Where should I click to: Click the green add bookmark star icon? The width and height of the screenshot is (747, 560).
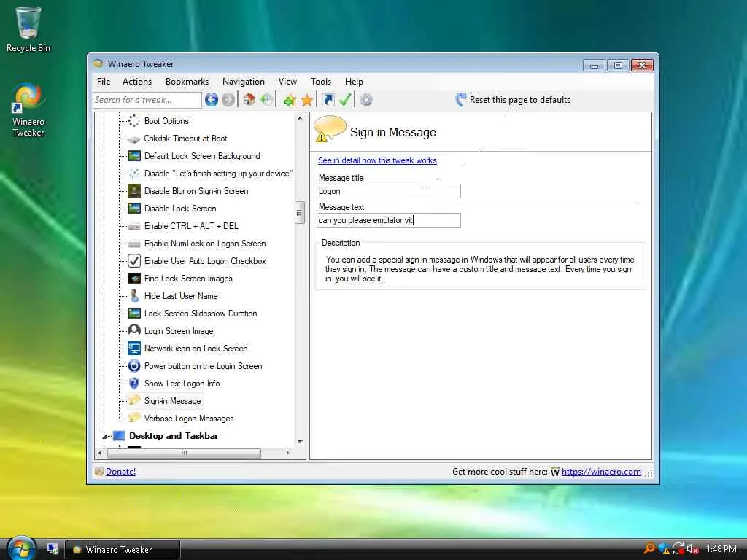click(x=289, y=100)
